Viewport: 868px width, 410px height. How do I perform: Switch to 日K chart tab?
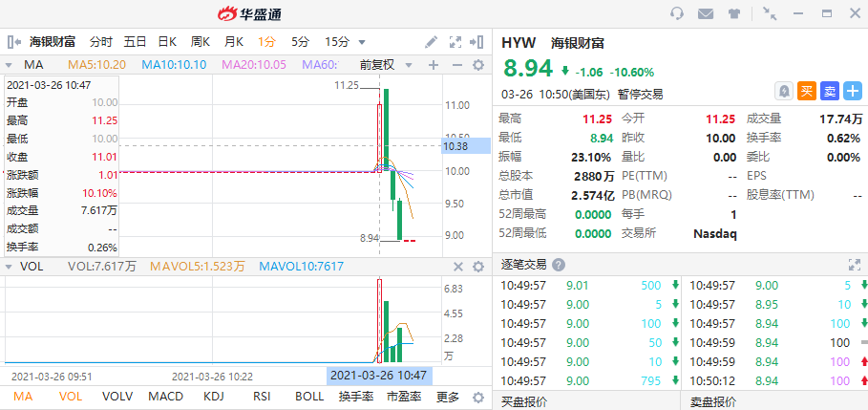167,41
